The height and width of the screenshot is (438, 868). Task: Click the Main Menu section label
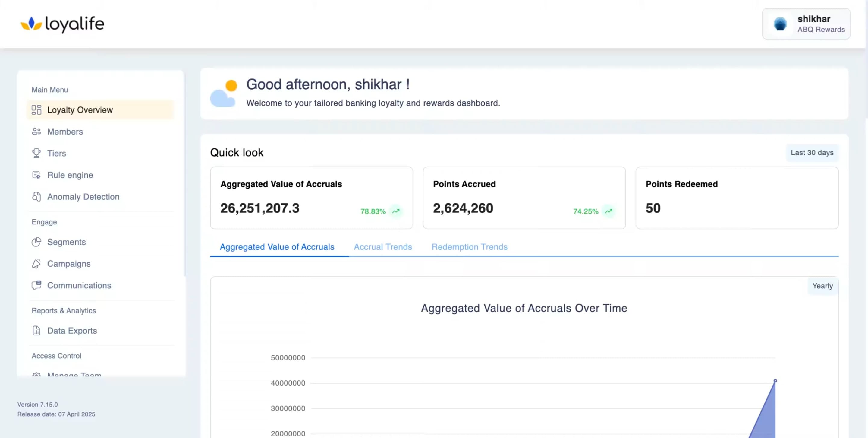(50, 90)
